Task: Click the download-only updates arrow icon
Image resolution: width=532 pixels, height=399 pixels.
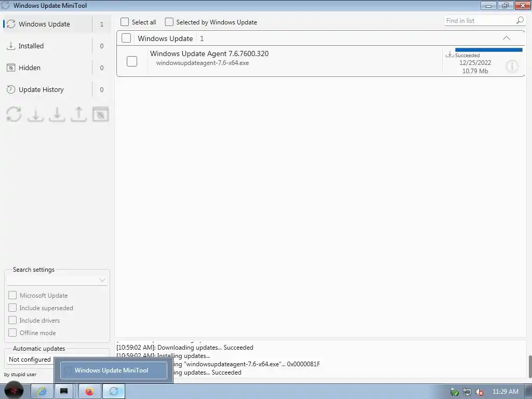Action: click(x=36, y=114)
